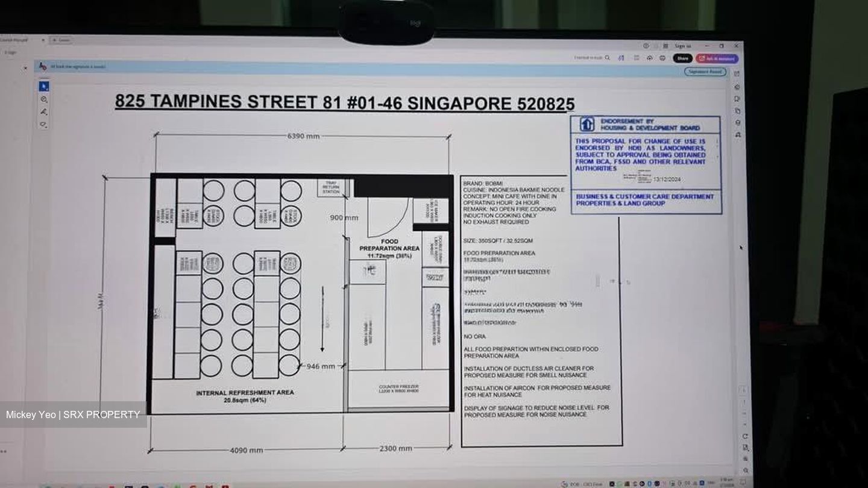Viewport: 868px width, 488px height.
Task: Select the freehand draw tool in left toolbar
Action: (43, 125)
